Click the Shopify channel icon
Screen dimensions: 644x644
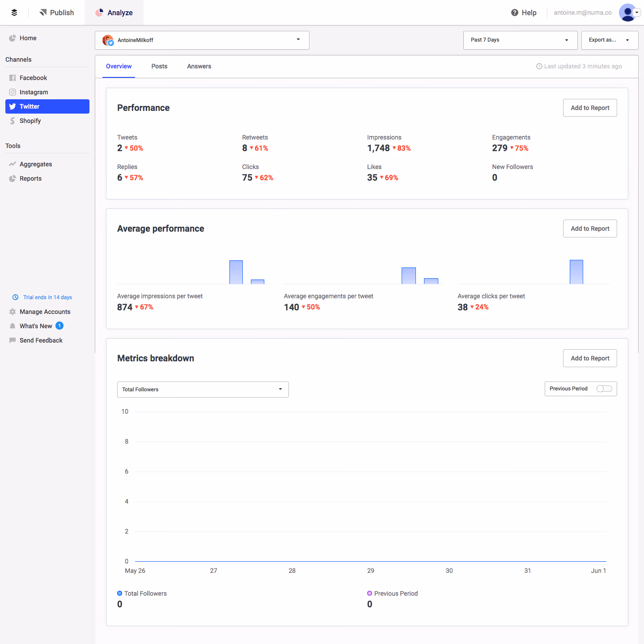[13, 121]
